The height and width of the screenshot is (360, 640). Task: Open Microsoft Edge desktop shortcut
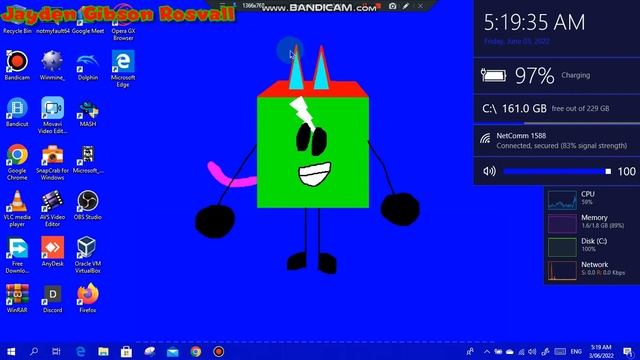click(123, 69)
